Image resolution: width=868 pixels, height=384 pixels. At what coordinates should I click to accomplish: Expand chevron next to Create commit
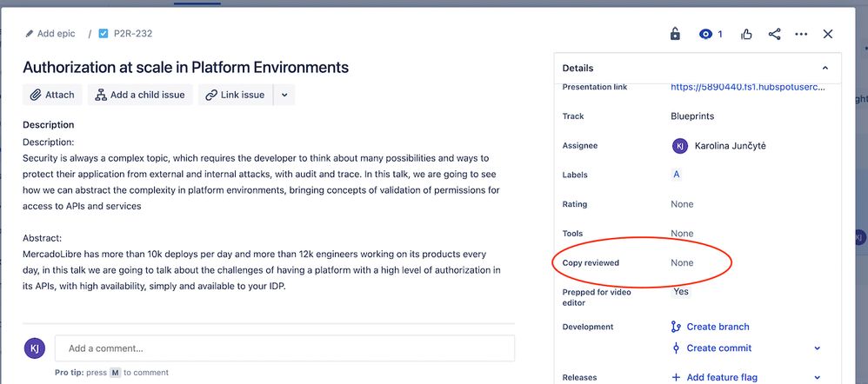(818, 348)
